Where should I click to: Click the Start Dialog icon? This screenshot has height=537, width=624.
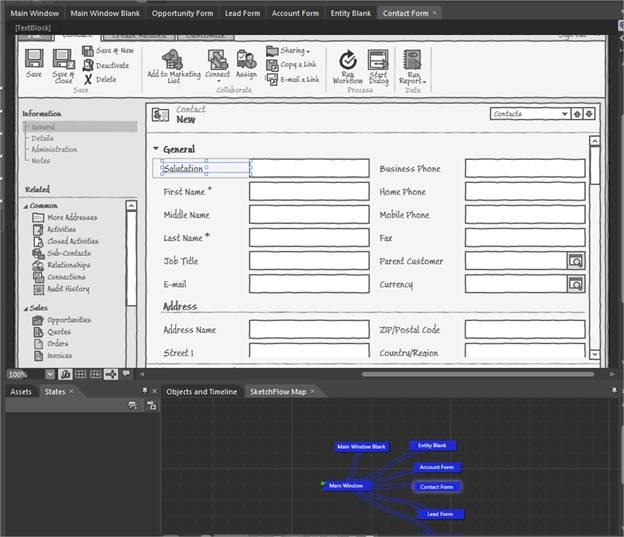[x=378, y=60]
